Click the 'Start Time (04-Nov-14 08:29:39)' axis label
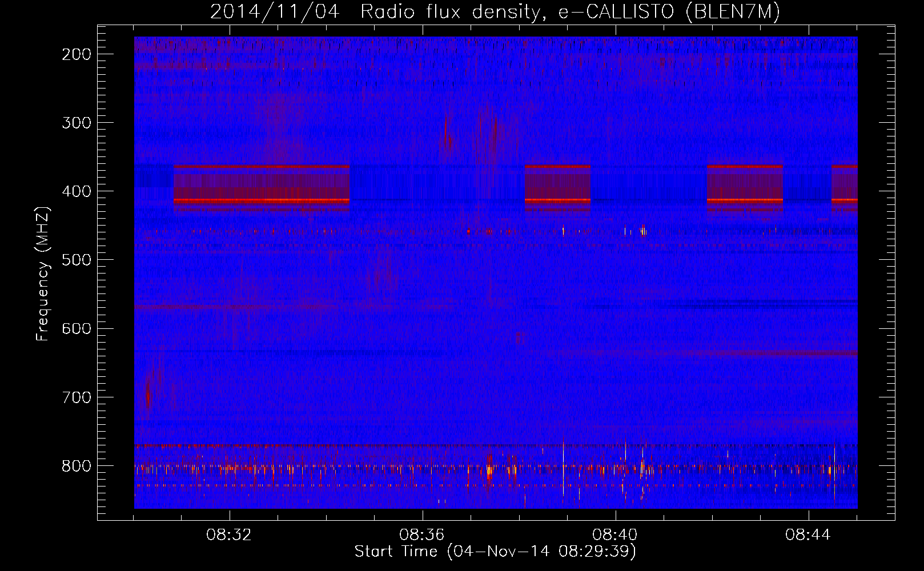Viewport: 924px width, 571px height. click(495, 552)
